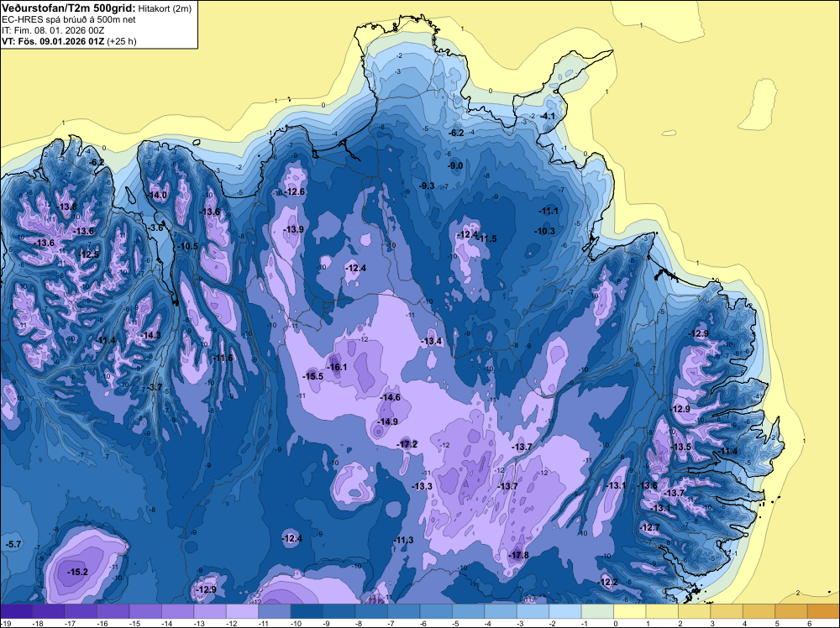Click the -16.1 temperature value
The image size is (840, 628).
(338, 367)
